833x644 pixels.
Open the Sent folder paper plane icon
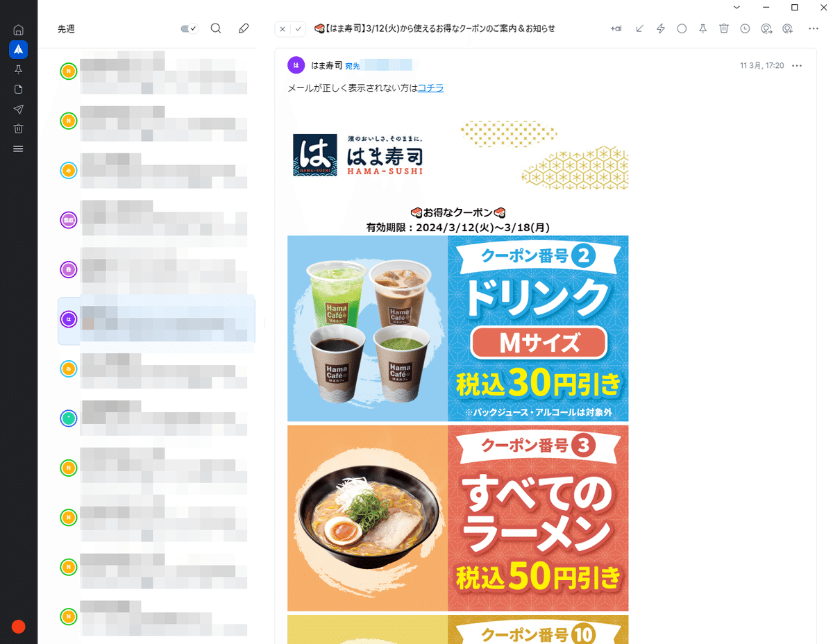coord(19,109)
